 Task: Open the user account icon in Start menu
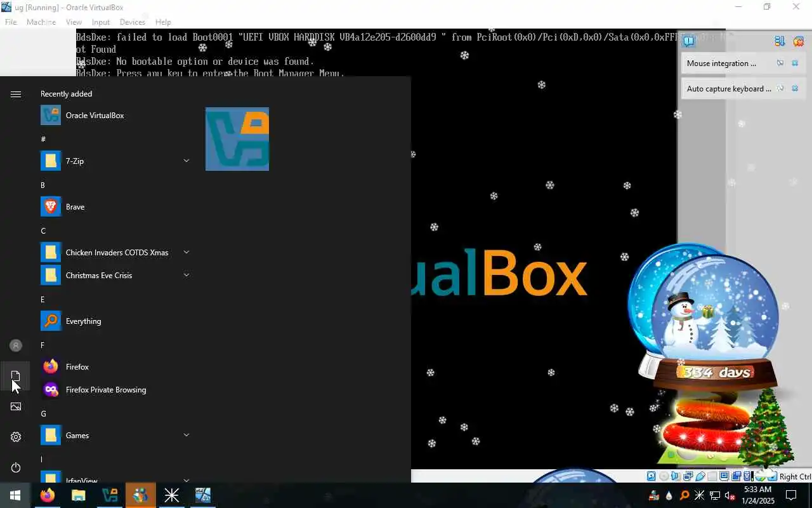point(16,345)
